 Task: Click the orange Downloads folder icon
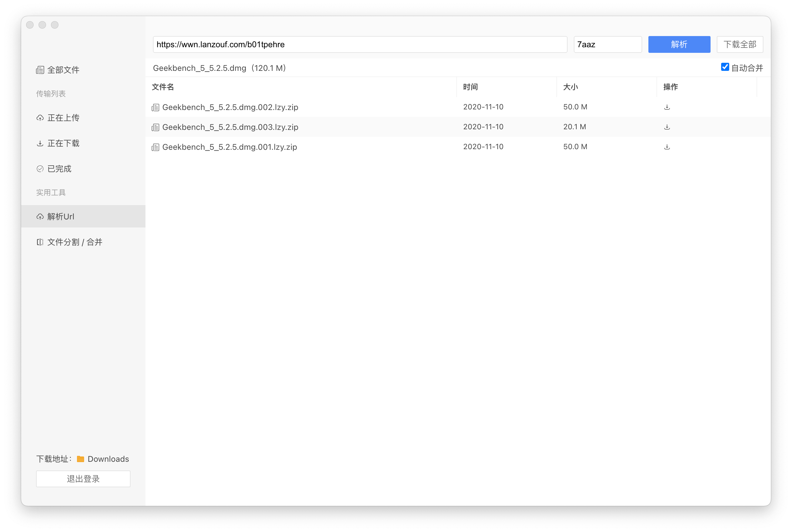coord(81,459)
